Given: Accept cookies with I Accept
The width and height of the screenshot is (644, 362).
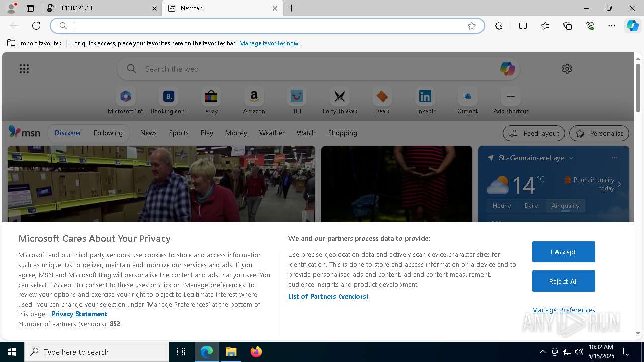Looking at the screenshot, I should coord(563,252).
